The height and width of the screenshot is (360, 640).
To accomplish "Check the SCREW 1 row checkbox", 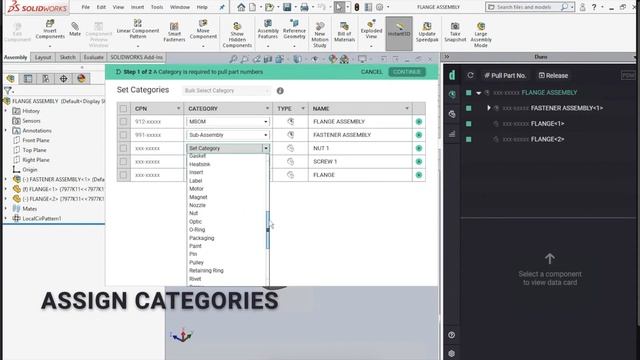I will [123, 162].
